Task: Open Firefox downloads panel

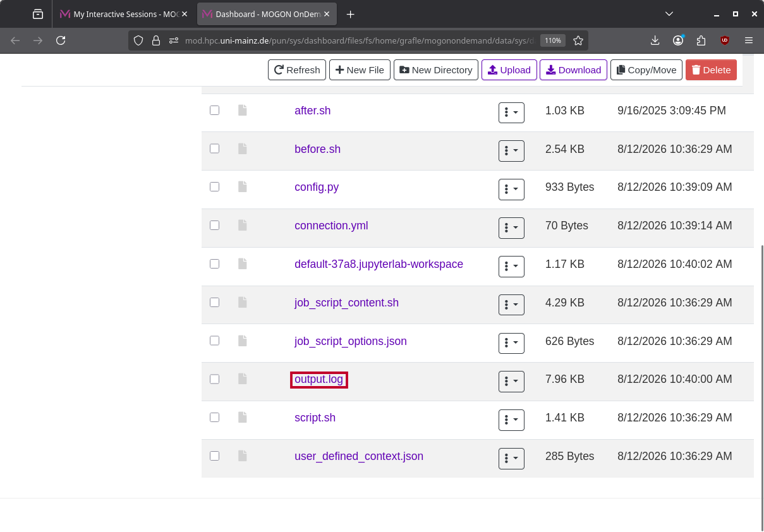Action: pyautogui.click(x=655, y=40)
